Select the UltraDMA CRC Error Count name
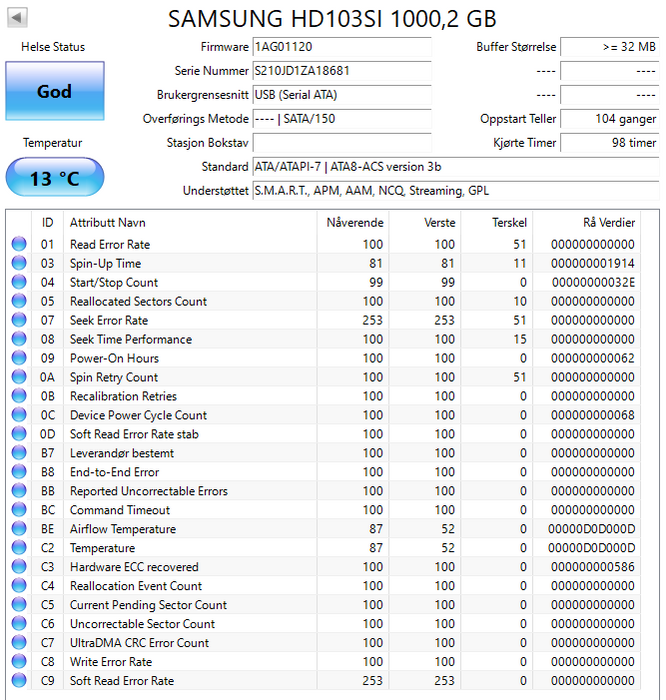The width and height of the screenshot is (666, 700). click(139, 643)
